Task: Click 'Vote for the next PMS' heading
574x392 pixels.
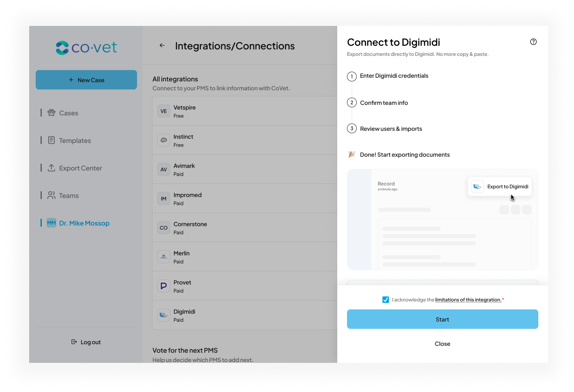Action: coord(185,350)
